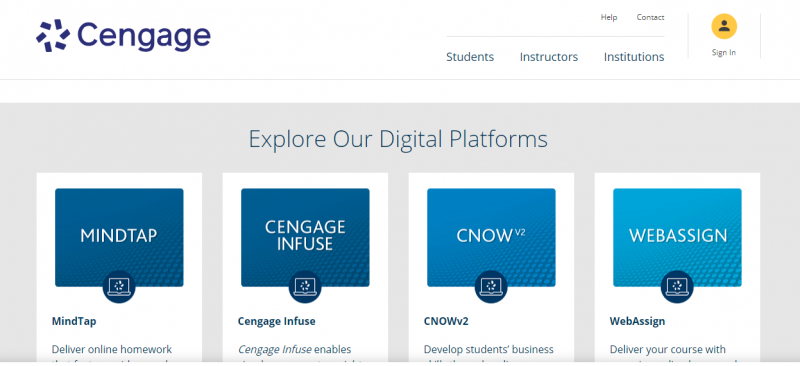Open the MindTap card title
This screenshot has width=800, height=366.
pyautogui.click(x=74, y=322)
